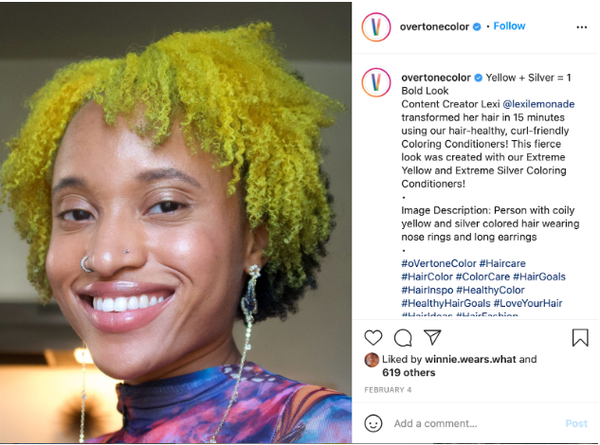Open the three-dot more options menu

pyautogui.click(x=582, y=27)
